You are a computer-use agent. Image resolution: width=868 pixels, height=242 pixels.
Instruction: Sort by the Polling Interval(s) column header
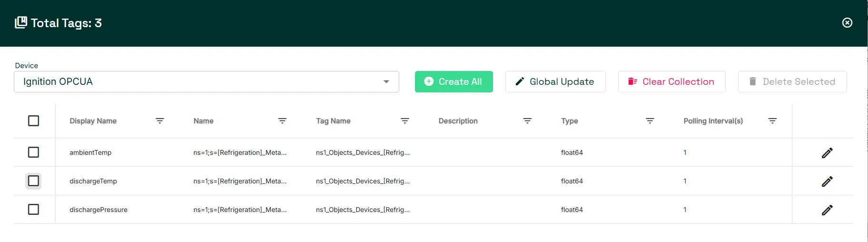[x=713, y=121]
